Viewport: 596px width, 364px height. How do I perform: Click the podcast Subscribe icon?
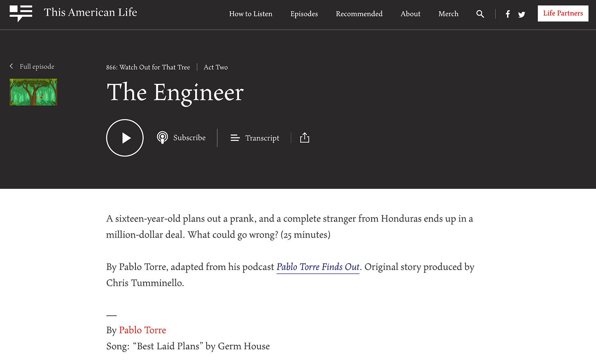coord(163,138)
